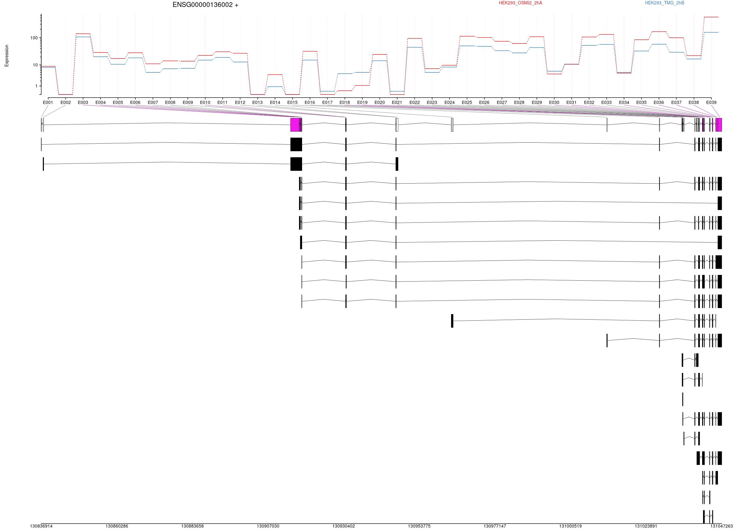Viewport: 756px width, 532px height.
Task: Click genomic coordinate 130836914
Action: [41, 526]
